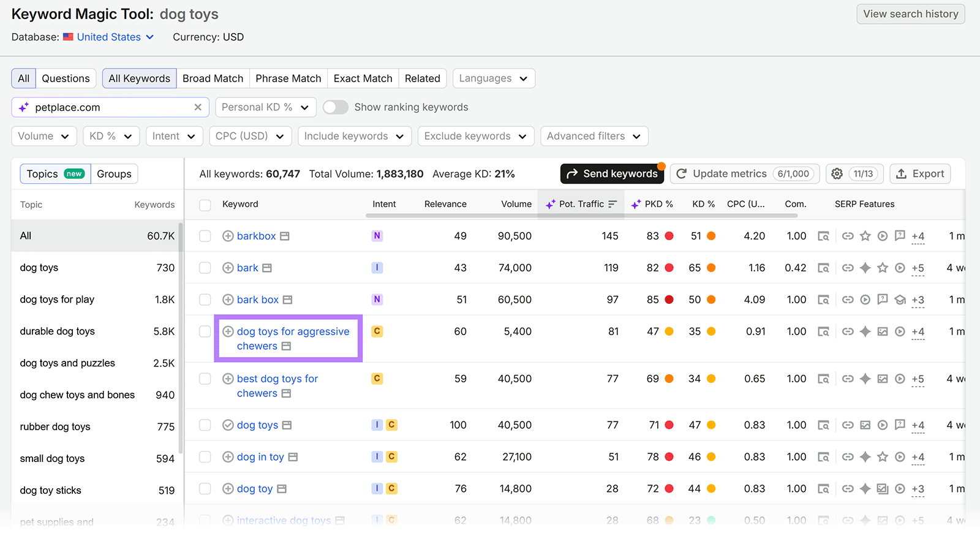Tick the checkbox for barkbox row
This screenshot has width=980, height=533.
click(x=205, y=236)
